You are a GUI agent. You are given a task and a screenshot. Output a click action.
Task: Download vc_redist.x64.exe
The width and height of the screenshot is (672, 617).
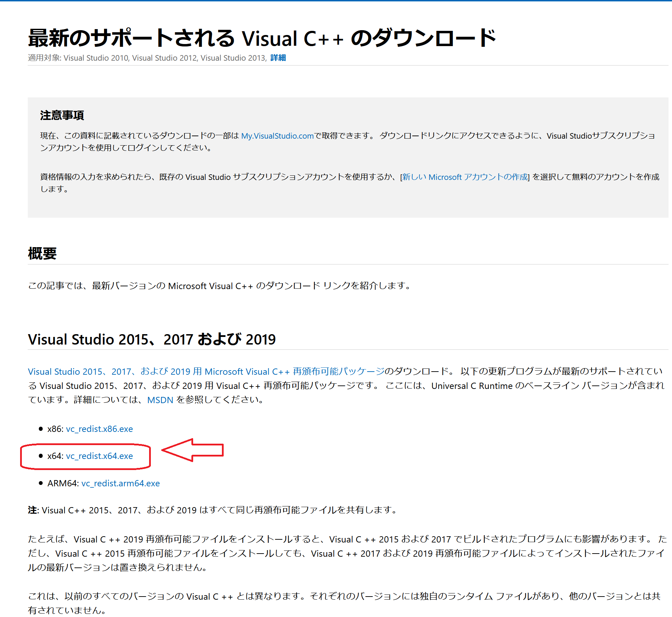[x=100, y=456]
